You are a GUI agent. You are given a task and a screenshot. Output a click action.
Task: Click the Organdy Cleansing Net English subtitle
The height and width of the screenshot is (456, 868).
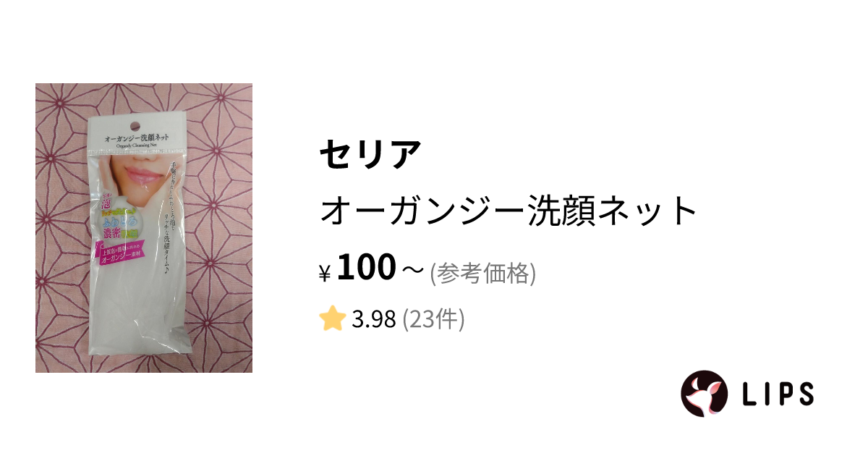138,143
